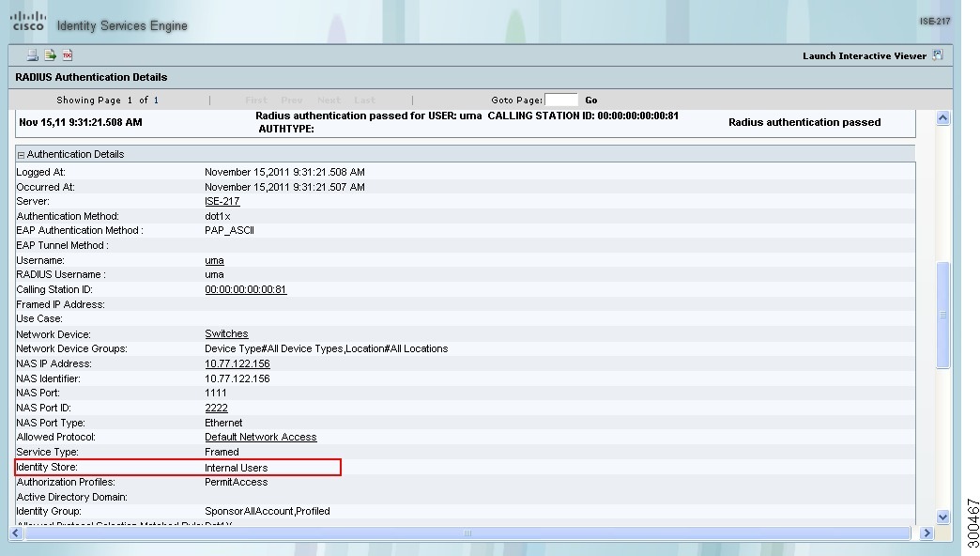Click the Prev page link
Viewport: 980px width, 556px height.
pyautogui.click(x=292, y=100)
